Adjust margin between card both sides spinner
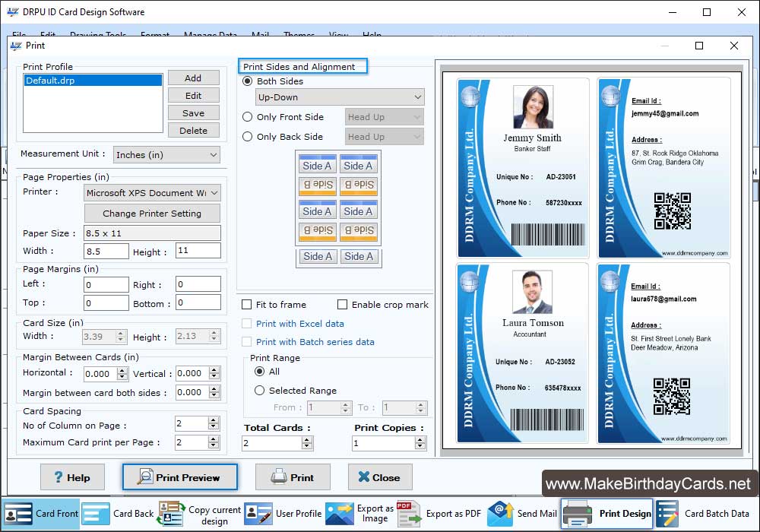 click(214, 392)
